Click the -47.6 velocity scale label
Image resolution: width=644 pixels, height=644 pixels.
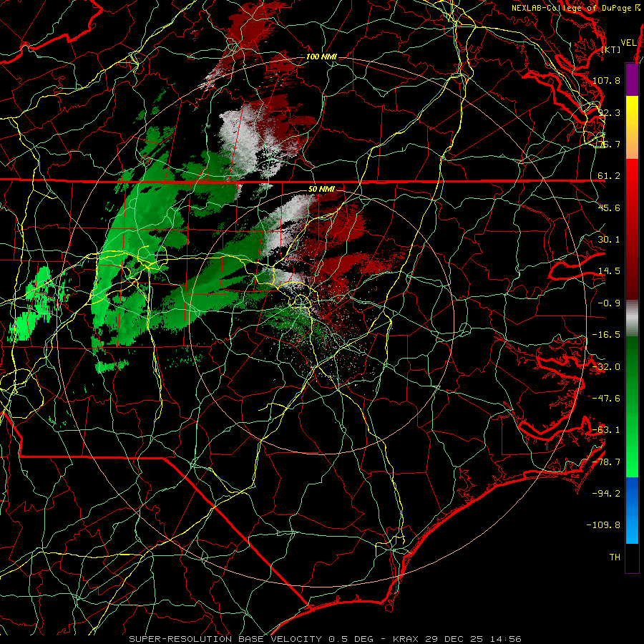[606, 399]
